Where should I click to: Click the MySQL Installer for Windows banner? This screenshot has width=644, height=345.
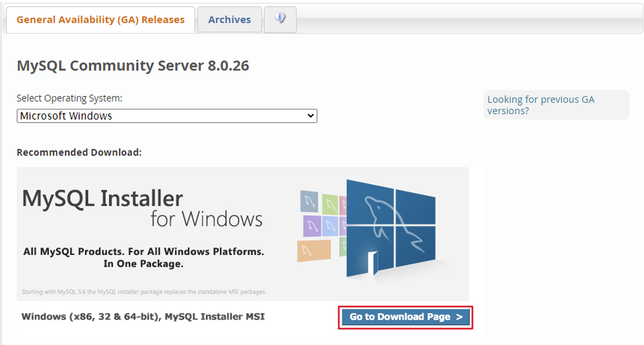(242, 234)
